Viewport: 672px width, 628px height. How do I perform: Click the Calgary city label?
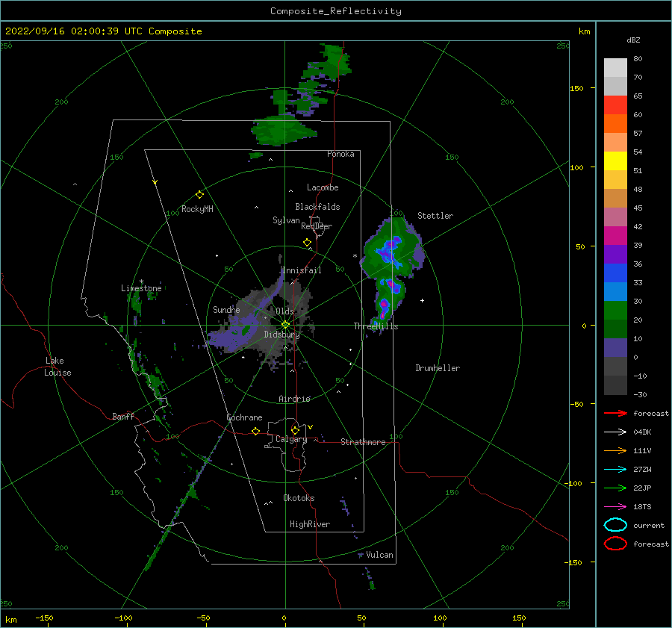point(291,439)
